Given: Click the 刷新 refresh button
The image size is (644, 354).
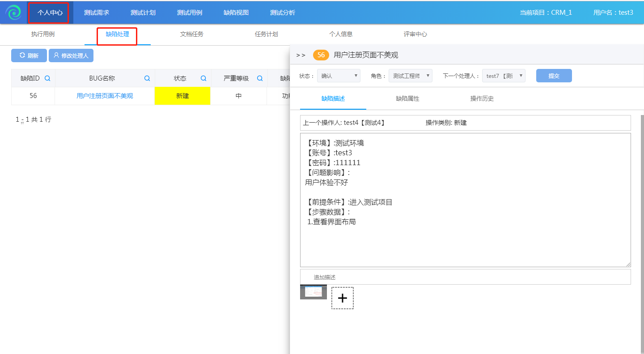Looking at the screenshot, I should coord(29,55).
